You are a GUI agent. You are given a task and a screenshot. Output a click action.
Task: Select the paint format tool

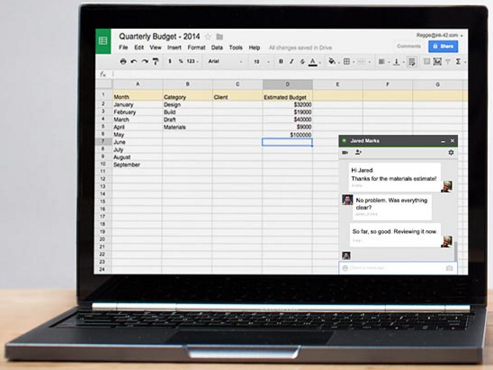156,61
